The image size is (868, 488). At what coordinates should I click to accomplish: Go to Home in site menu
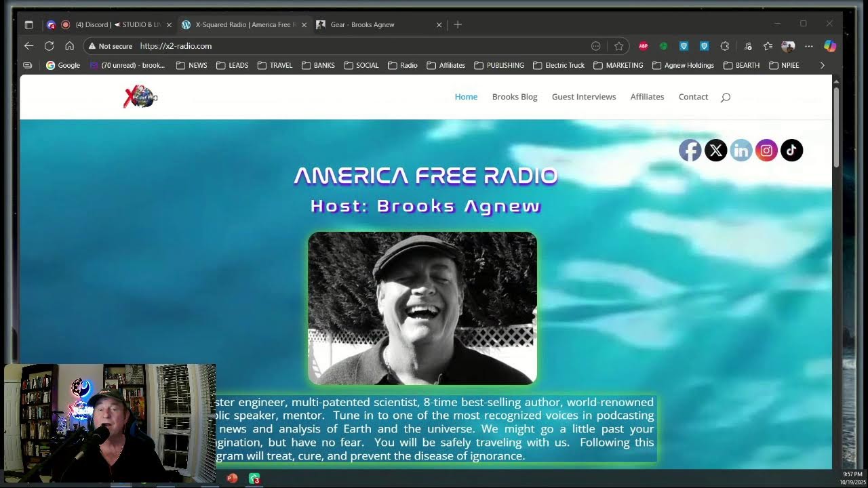tap(466, 97)
